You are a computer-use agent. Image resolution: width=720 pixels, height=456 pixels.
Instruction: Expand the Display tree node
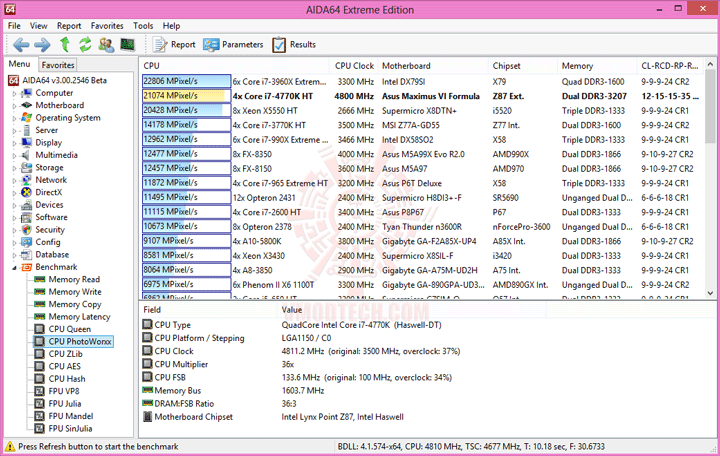coord(14,143)
